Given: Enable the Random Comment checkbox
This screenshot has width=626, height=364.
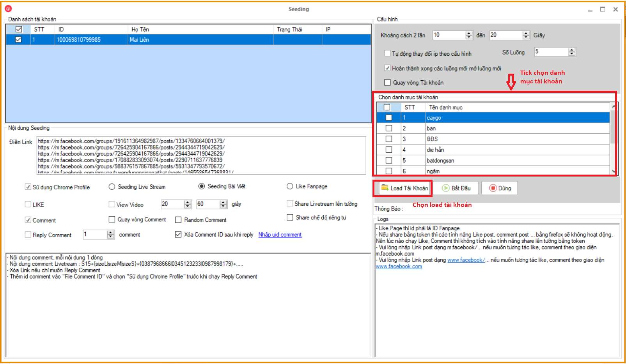Looking at the screenshot, I should click(178, 220).
